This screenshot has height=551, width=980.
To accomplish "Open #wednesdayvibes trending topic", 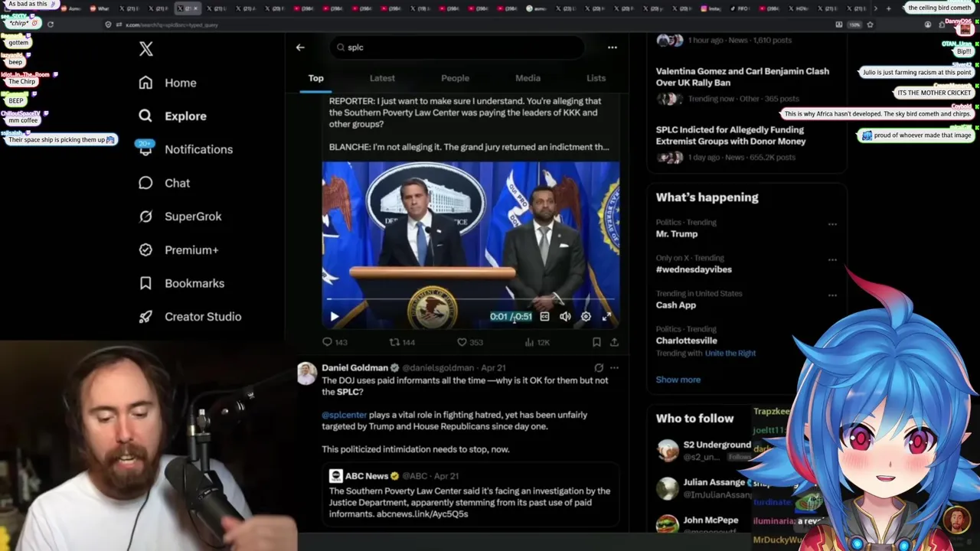I will 694,269.
